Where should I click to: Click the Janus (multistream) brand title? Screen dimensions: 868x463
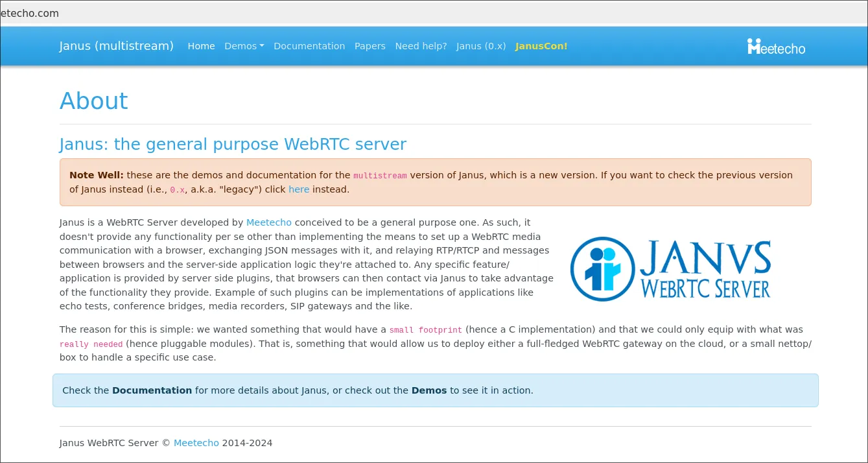click(x=117, y=46)
